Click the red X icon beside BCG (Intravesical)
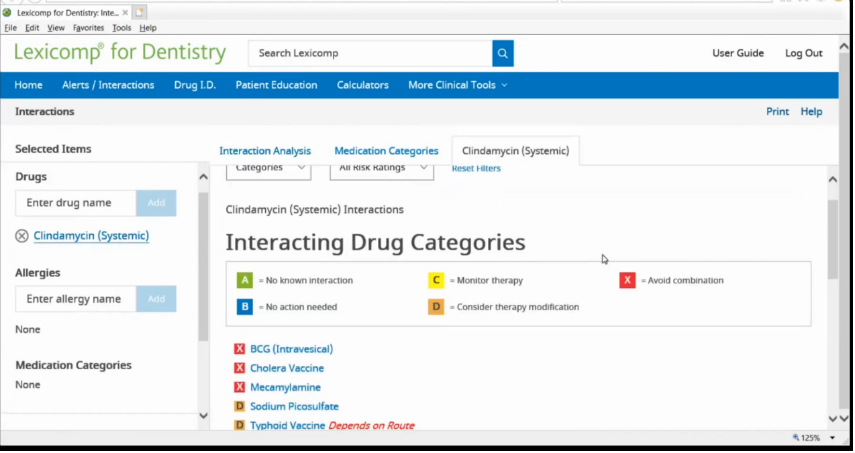The height and width of the screenshot is (453, 855). tap(239, 349)
